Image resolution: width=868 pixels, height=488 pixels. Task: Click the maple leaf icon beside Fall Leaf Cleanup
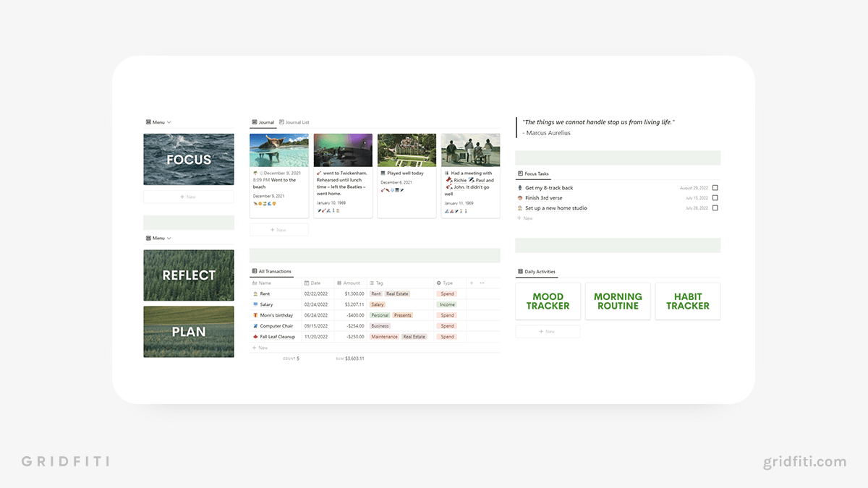click(x=255, y=336)
